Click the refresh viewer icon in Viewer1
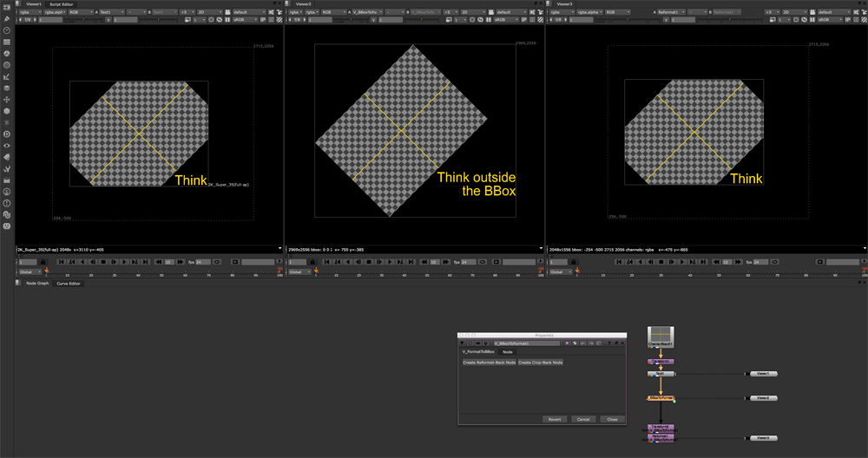Image resolution: width=868 pixels, height=458 pixels. pos(220,19)
